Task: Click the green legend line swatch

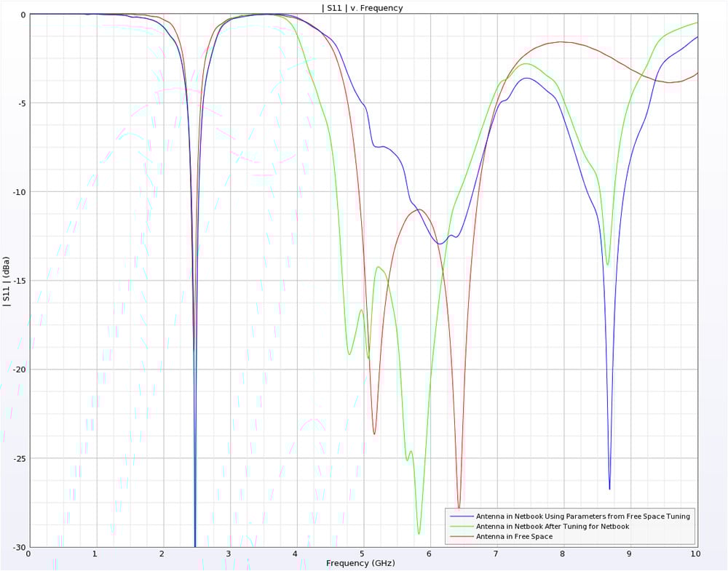Action: 460,526
